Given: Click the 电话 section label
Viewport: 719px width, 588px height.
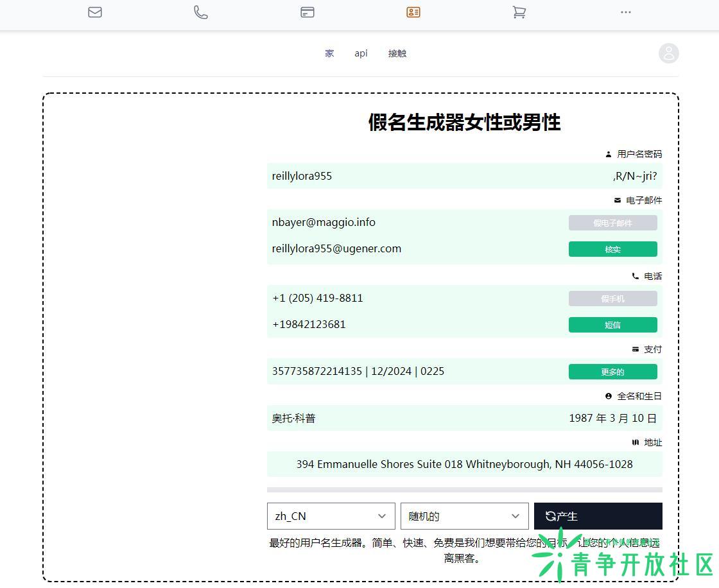Looking at the screenshot, I should pos(652,276).
